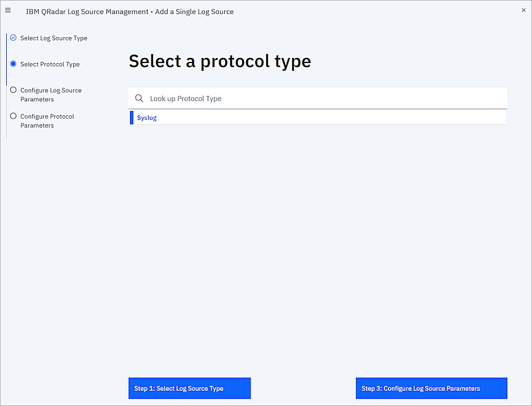
Task: Close the Add a Single Log Source dialog
Action: point(524,10)
